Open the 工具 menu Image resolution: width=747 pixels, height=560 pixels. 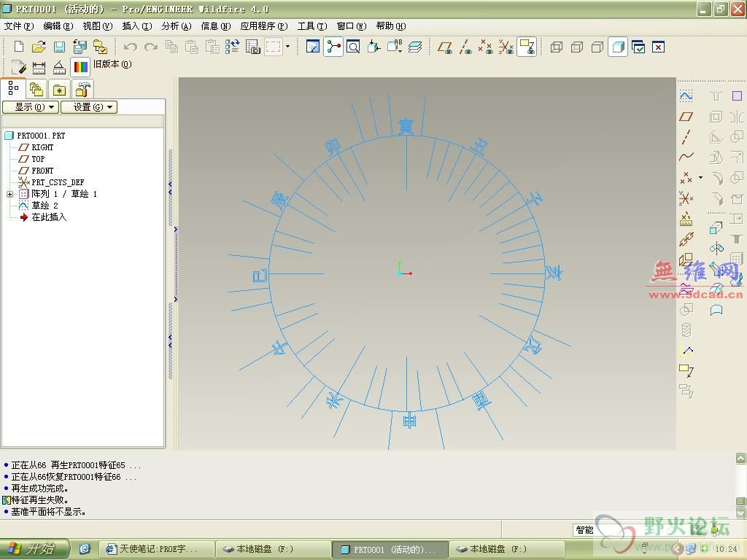tap(312, 26)
